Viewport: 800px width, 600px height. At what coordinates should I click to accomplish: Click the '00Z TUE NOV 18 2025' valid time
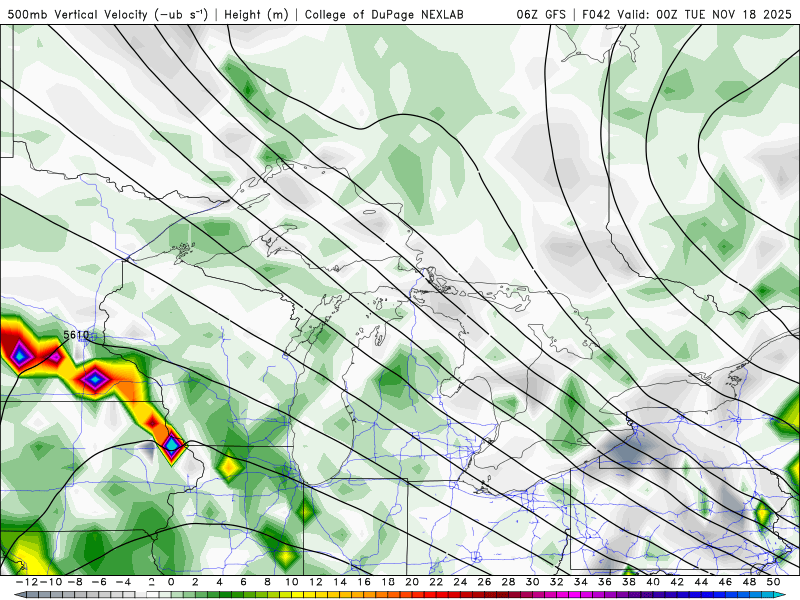coord(724,14)
